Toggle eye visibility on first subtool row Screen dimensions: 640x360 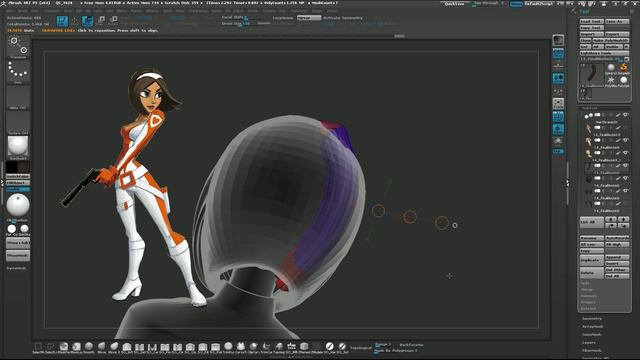click(x=625, y=115)
